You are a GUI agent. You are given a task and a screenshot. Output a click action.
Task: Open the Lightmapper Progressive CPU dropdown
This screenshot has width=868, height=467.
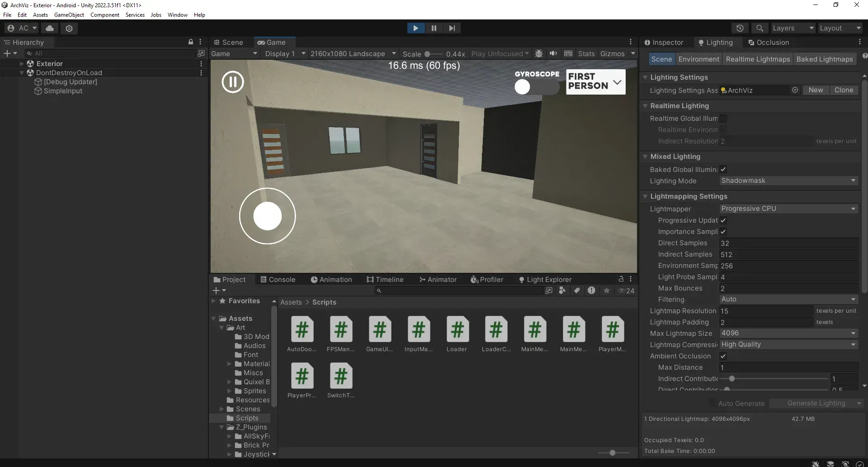(x=788, y=209)
